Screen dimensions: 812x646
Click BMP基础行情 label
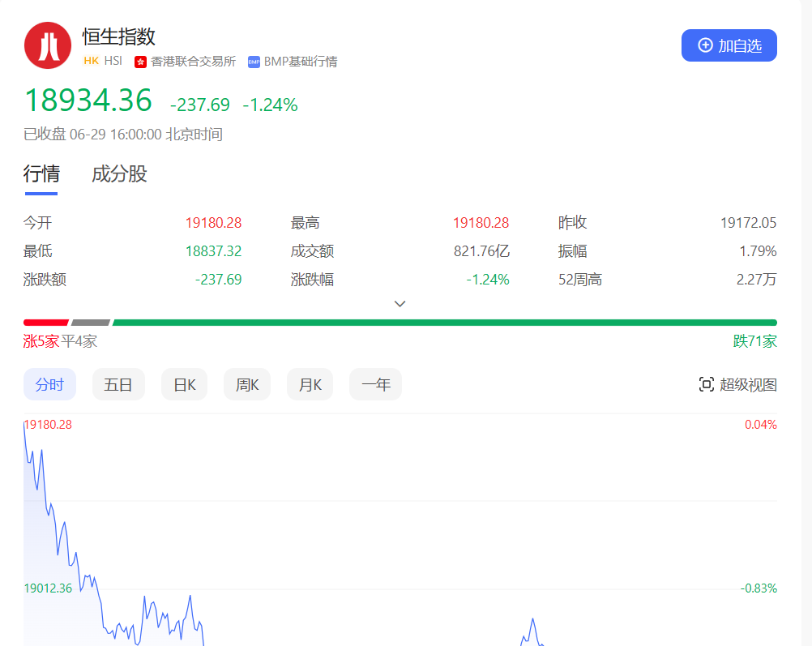point(301,62)
